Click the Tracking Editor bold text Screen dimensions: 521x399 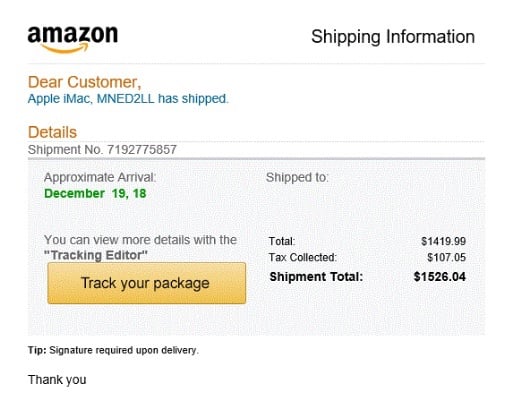point(96,255)
